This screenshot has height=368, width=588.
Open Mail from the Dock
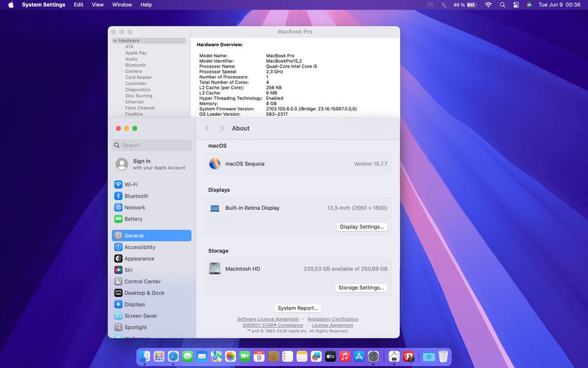(202, 356)
